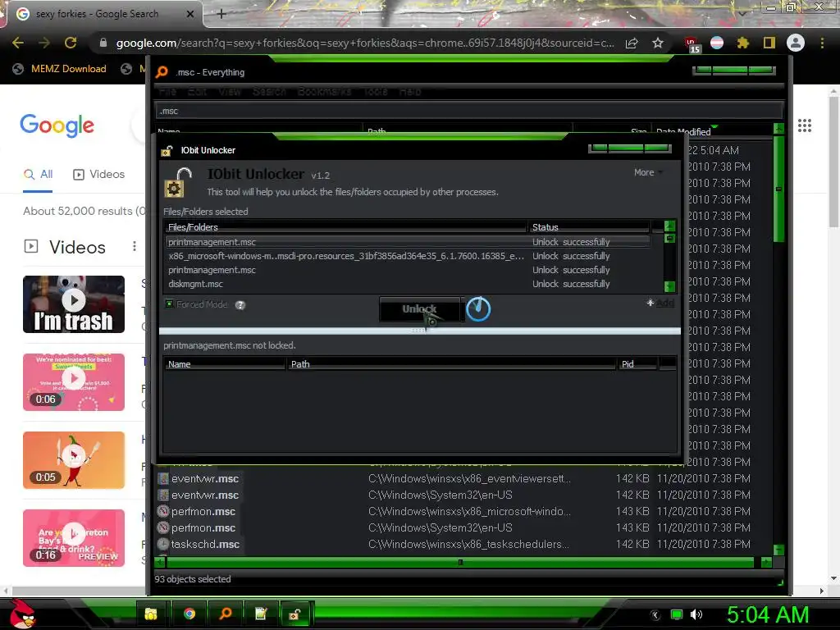Click the Pid column header
This screenshot has width=840, height=630.
pos(637,364)
